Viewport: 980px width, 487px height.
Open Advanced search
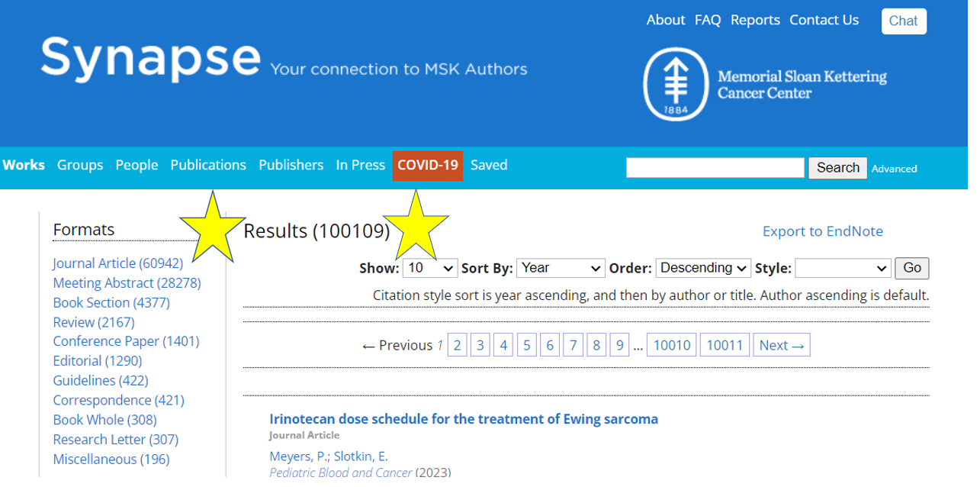pos(895,169)
